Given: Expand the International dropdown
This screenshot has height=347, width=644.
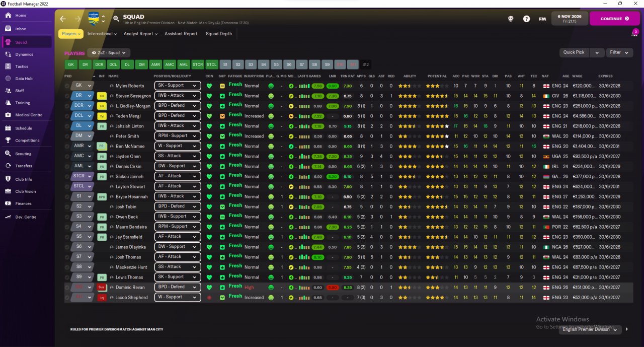Looking at the screenshot, I should 102,34.
